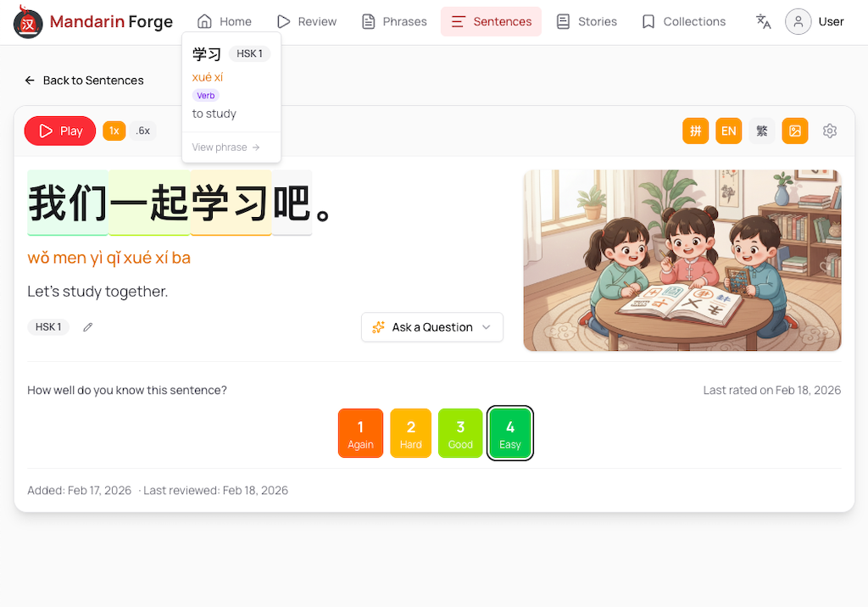Screen dimensions: 868x607
Task: Open the Sentences section in the navigation
Action: pyautogui.click(x=491, y=21)
